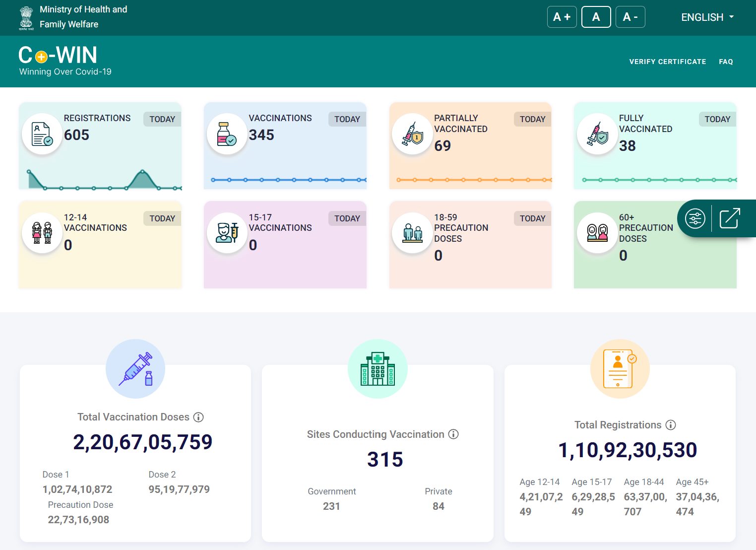Click the Partially Vaccinated syringe shield icon

click(x=412, y=134)
